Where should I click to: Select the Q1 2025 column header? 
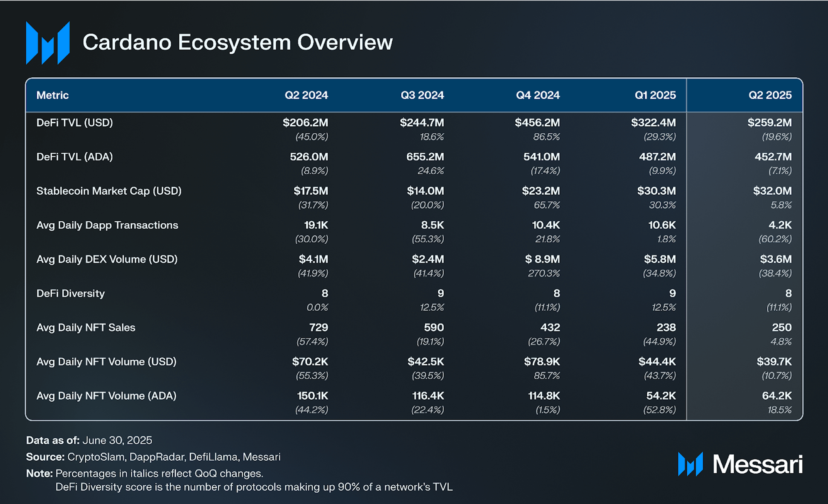click(655, 95)
